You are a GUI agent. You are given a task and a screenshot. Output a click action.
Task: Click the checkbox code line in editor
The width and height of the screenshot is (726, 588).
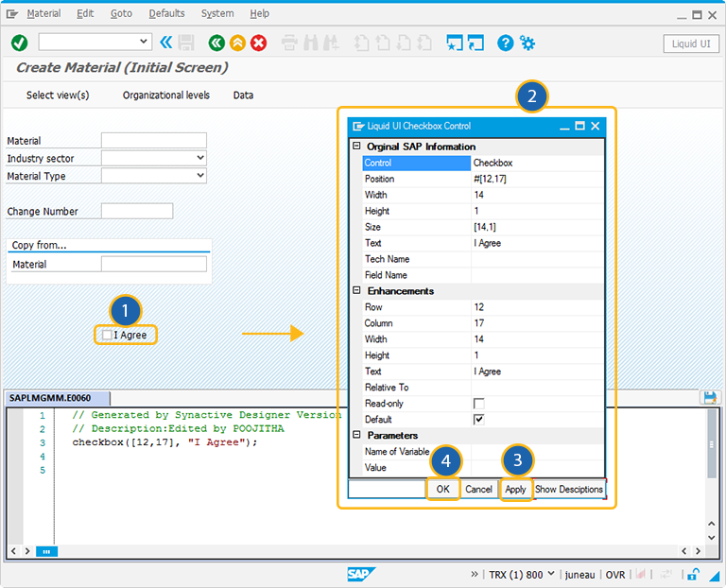point(164,442)
